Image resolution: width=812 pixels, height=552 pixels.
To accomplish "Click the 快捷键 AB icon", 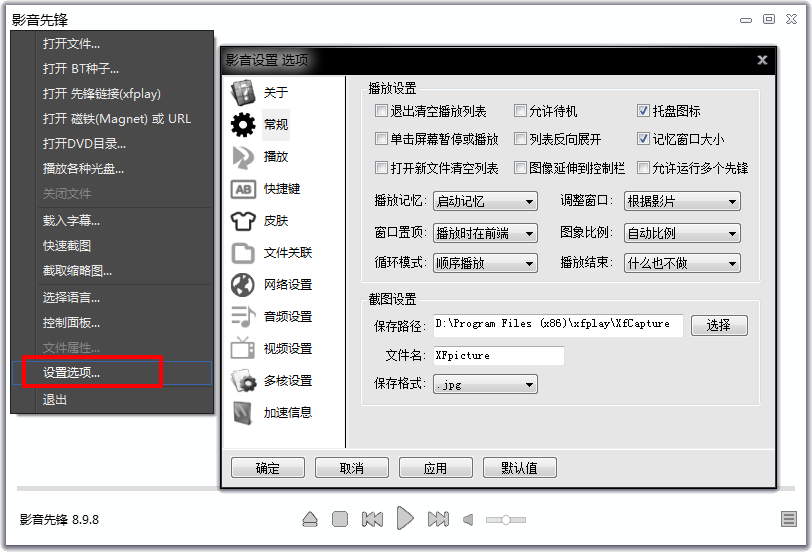I will point(243,190).
